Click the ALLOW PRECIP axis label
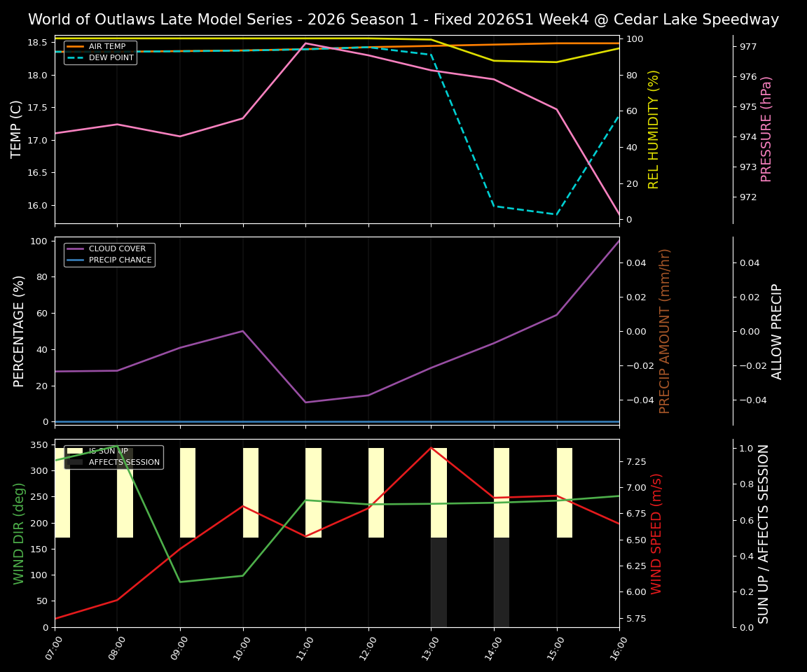Screen dimensions: 807x672 [778, 329]
